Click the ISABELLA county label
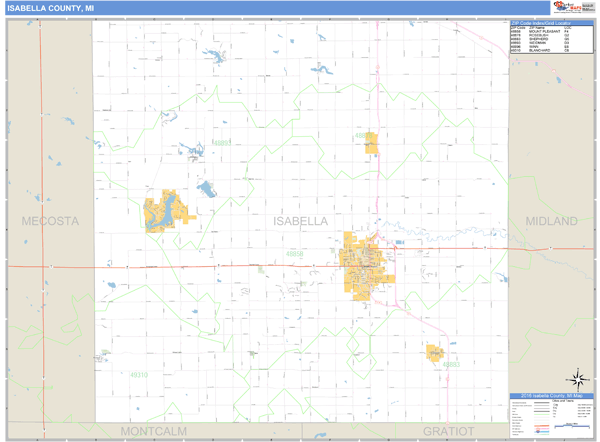Screen dimensions: 600x442 [300, 221]
